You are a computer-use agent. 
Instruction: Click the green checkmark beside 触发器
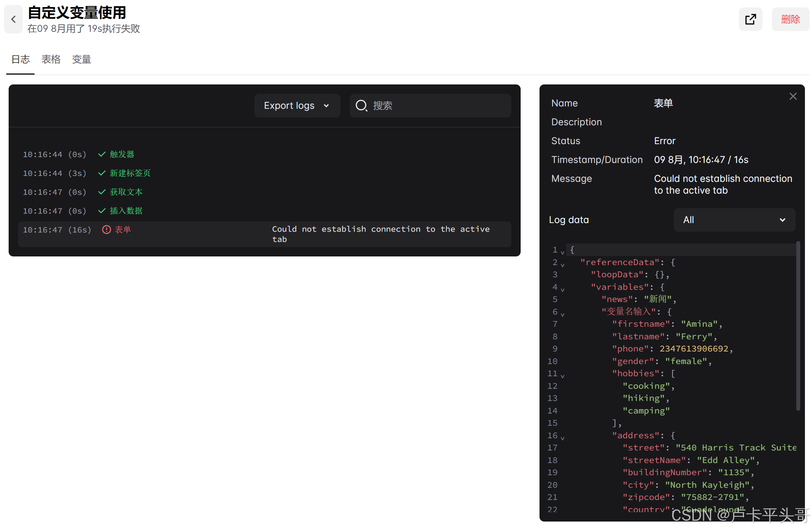(x=102, y=154)
